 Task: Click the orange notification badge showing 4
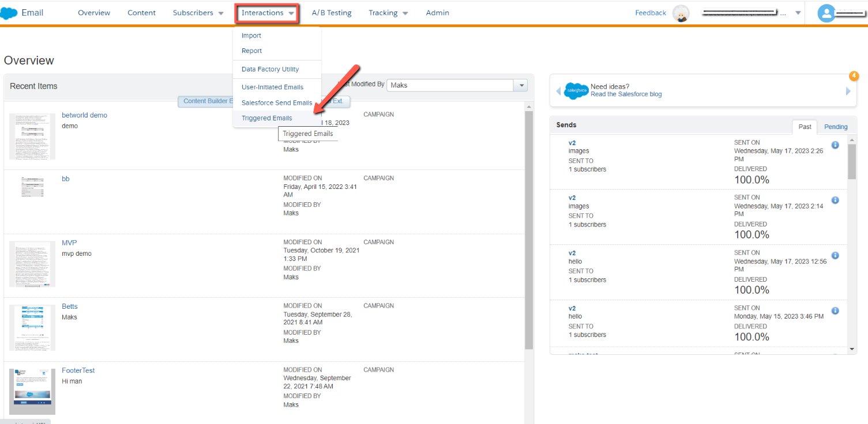click(x=854, y=75)
